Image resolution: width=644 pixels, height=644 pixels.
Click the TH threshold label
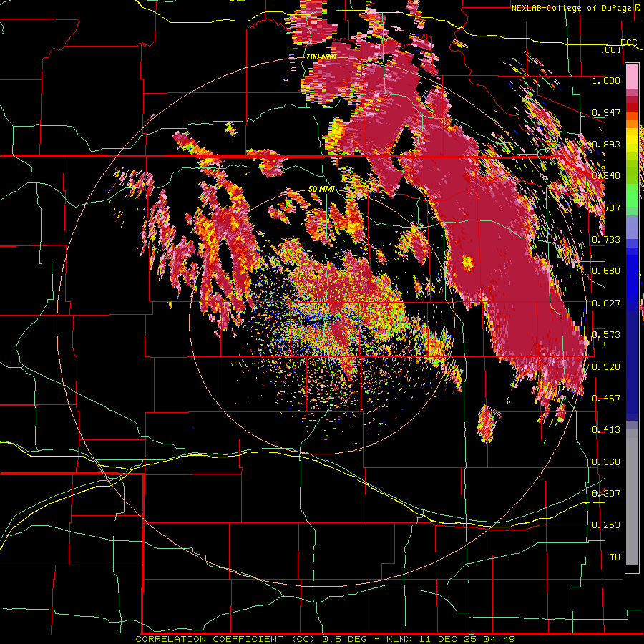615,557
